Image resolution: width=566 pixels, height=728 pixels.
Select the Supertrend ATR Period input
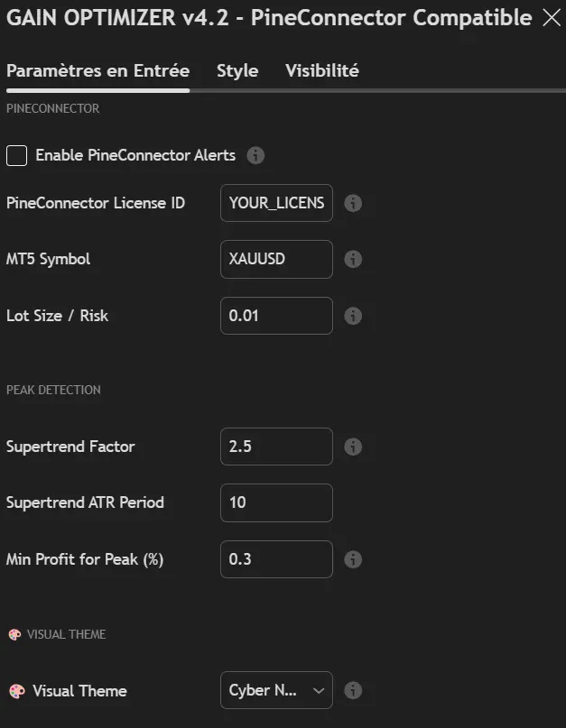(x=276, y=502)
